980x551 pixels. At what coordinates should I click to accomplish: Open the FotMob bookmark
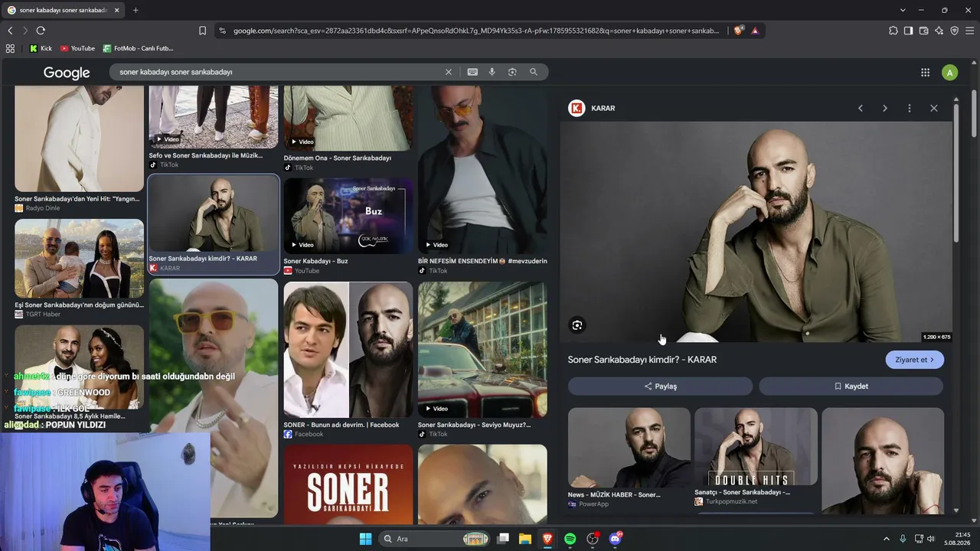[x=139, y=48]
